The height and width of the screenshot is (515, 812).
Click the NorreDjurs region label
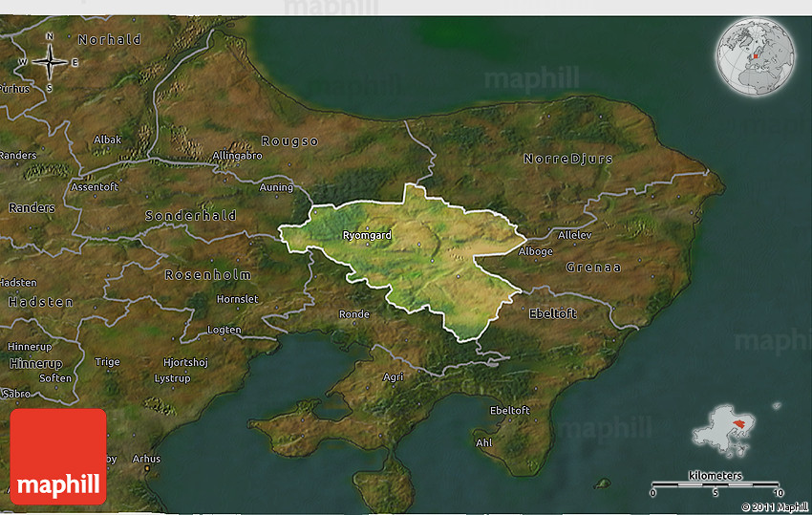[567, 158]
